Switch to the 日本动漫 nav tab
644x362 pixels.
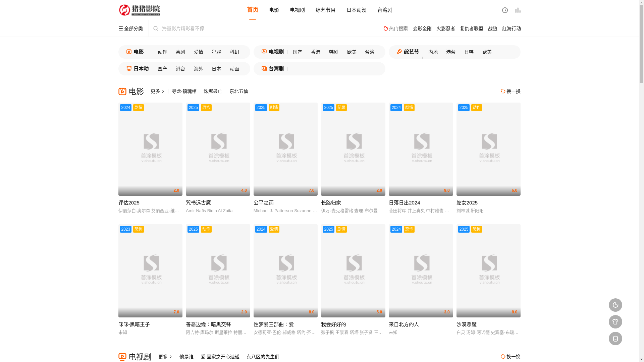[356, 10]
